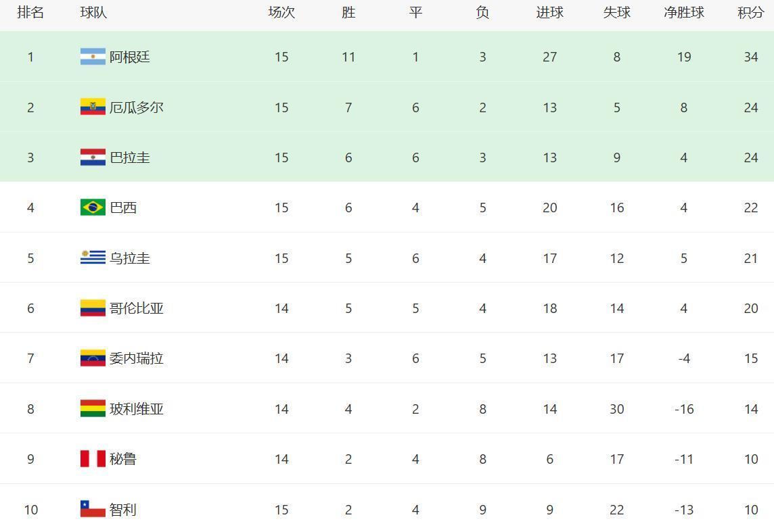Click the Ecuador flag icon
This screenshot has width=774, height=532.
point(93,107)
